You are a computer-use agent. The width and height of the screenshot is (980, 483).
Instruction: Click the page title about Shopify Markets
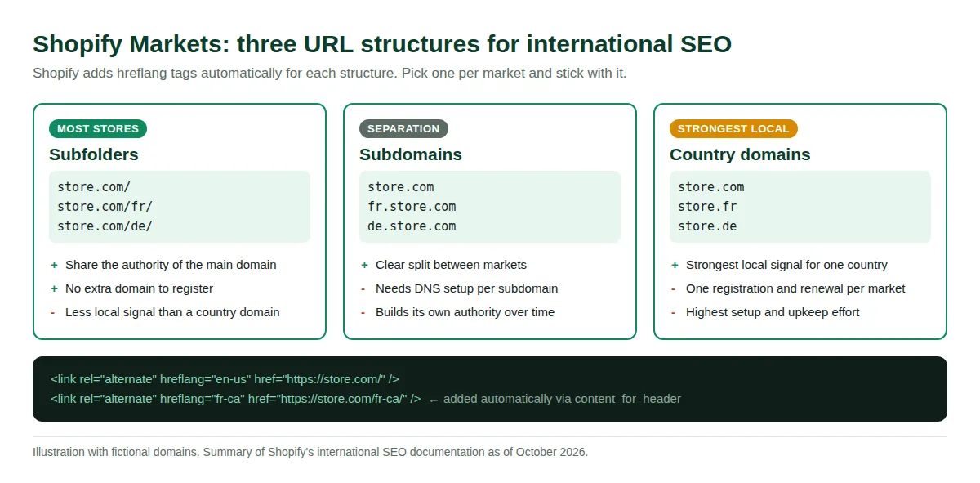click(x=382, y=43)
